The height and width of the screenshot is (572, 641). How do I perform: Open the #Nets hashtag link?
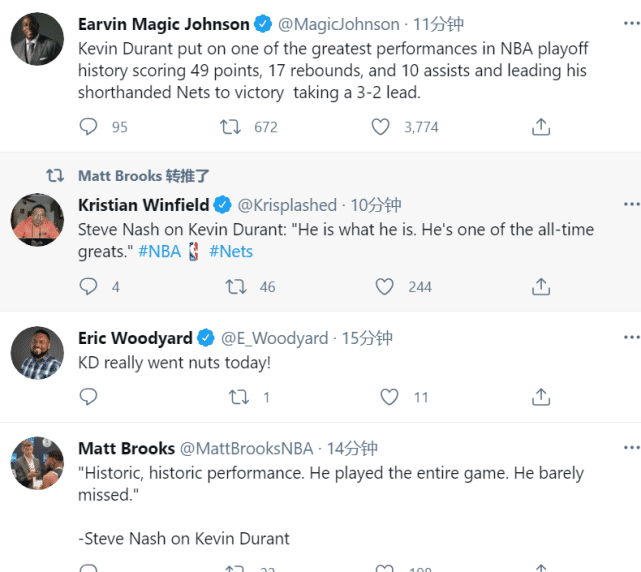pyautogui.click(x=231, y=251)
